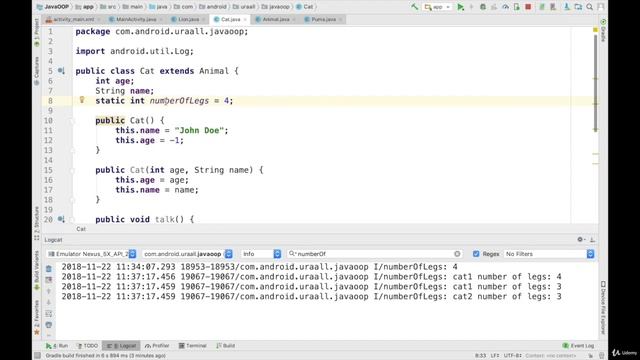Switch to the Puma.java tab
The image size is (640, 360).
(323, 19)
